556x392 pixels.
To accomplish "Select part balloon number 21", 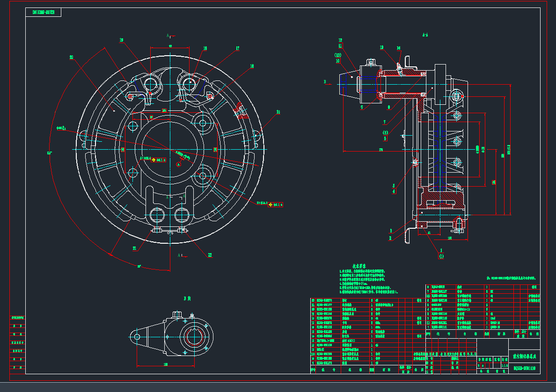I will tap(134, 248).
